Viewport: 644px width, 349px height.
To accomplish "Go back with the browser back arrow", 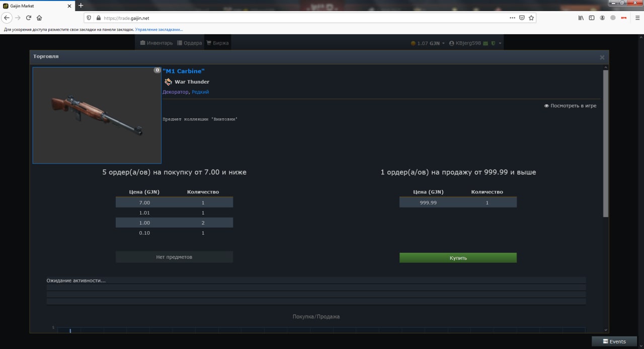I will [7, 18].
